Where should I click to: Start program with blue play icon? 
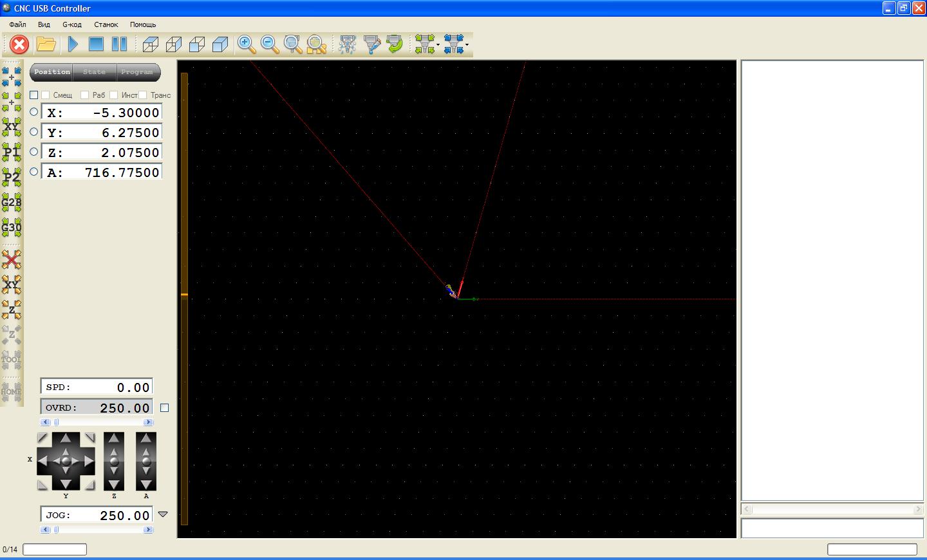point(73,44)
